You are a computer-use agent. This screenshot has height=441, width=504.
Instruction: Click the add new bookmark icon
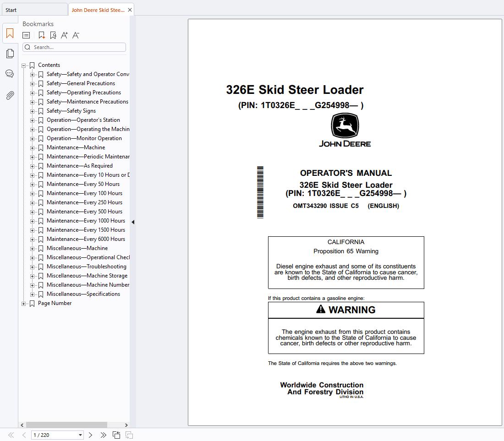coord(41,35)
